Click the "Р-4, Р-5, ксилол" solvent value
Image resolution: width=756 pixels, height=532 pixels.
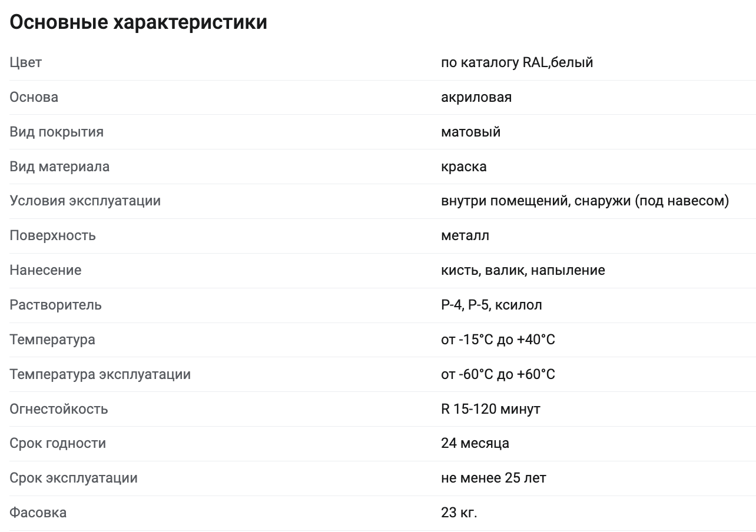tap(491, 305)
